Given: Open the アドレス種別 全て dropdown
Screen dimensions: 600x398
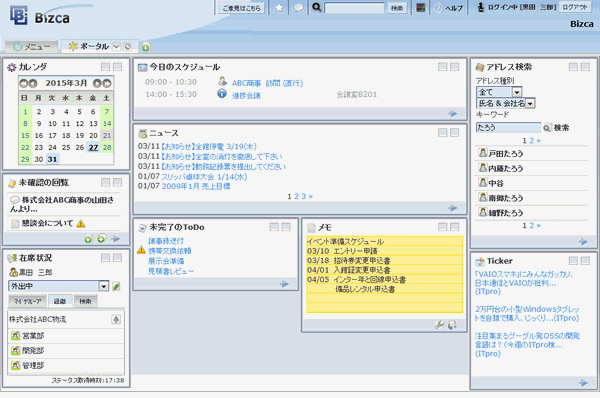Looking at the screenshot, I should pos(499,92).
